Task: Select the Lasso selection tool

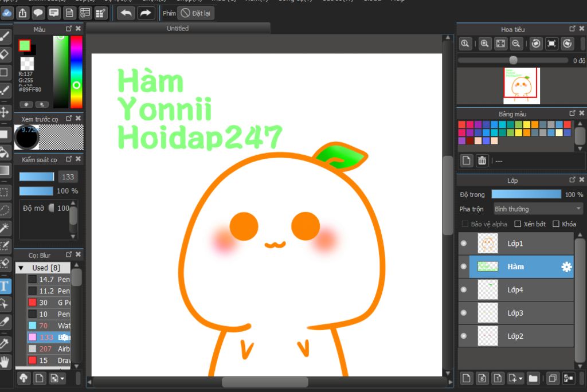Action: tap(5, 210)
